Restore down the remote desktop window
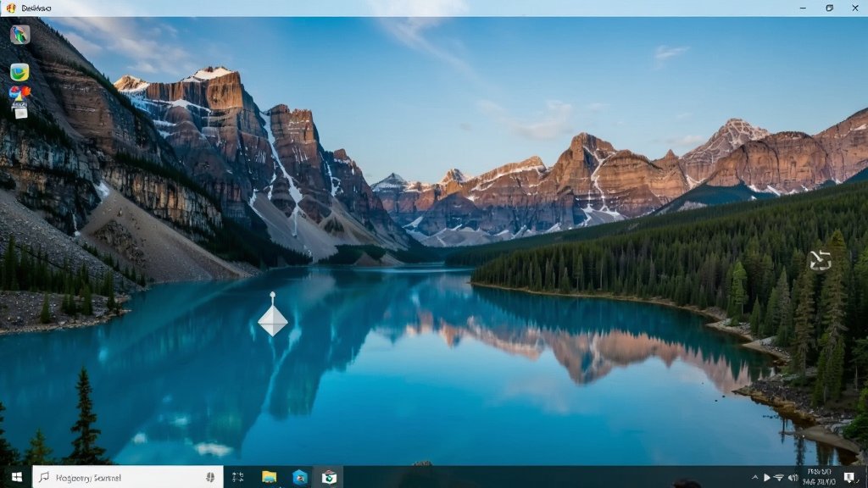Viewport: 868px width, 488px height. click(829, 8)
